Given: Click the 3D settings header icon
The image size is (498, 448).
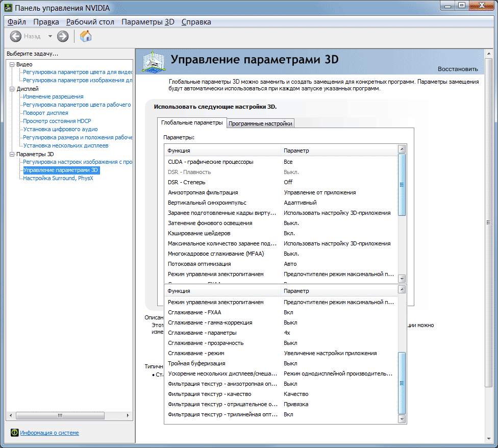Looking at the screenshot, I should click(154, 62).
